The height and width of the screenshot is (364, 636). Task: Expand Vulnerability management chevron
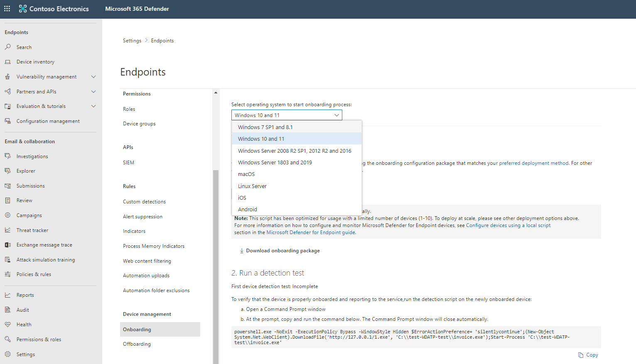click(93, 77)
